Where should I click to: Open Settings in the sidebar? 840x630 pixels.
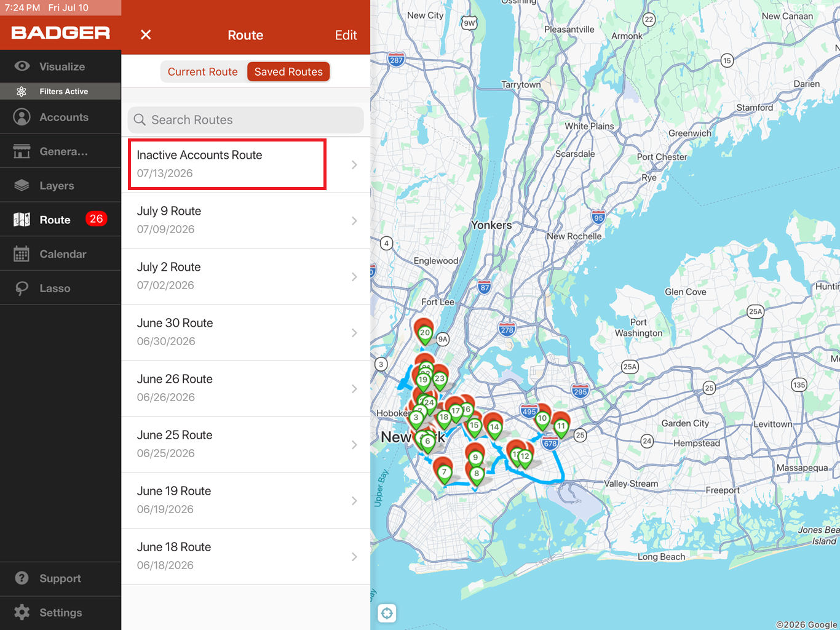[x=61, y=613]
